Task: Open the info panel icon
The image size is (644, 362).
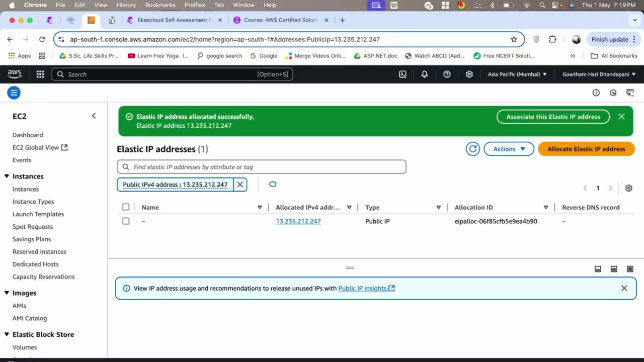Action: pos(596,93)
